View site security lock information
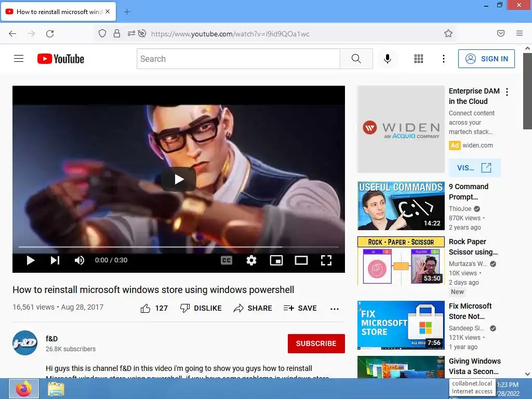The width and height of the screenshot is (532, 399). pos(117,33)
